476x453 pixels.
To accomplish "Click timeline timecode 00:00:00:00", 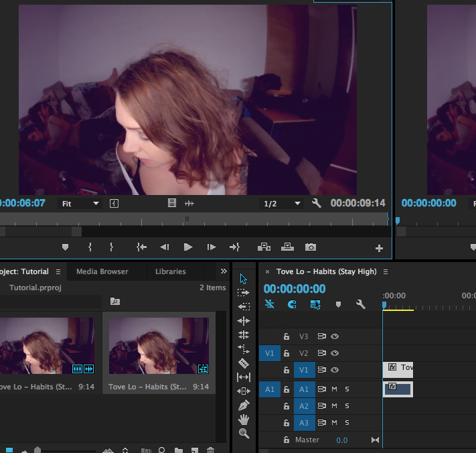I will point(295,289).
